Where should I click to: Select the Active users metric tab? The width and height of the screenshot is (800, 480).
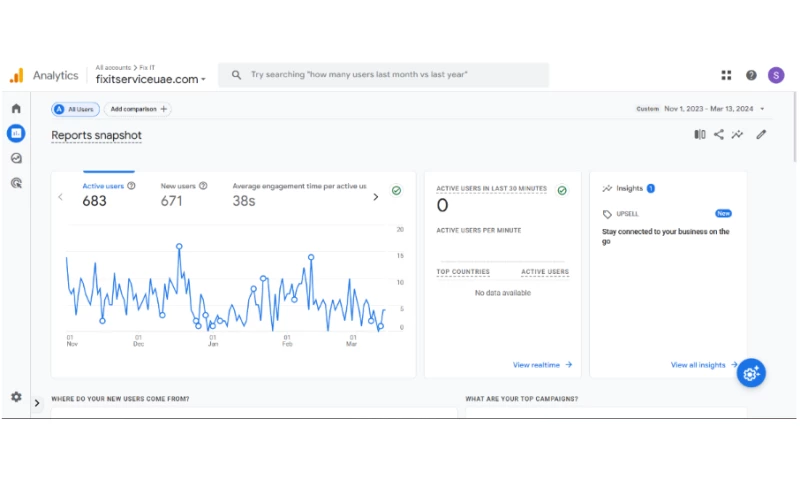(103, 186)
